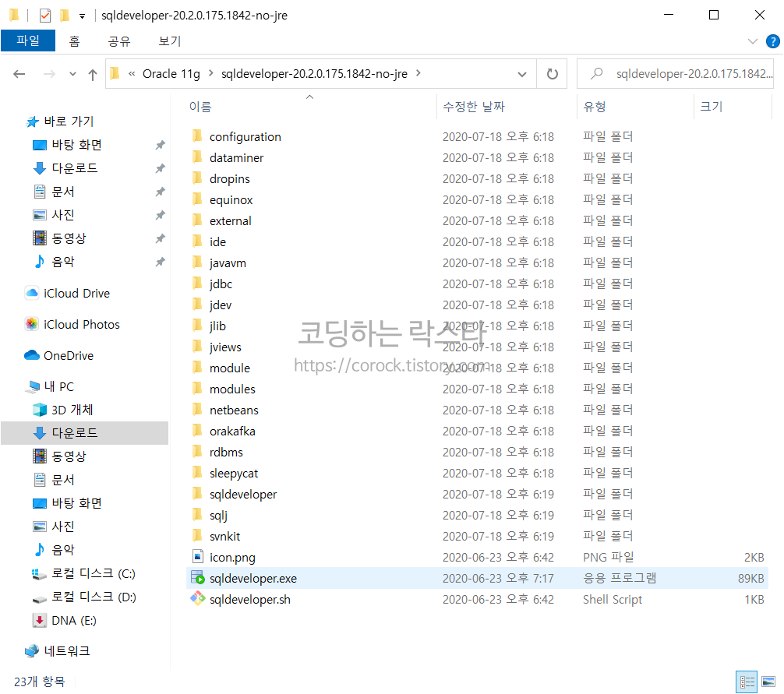Expand the address bar history dropdown
The height and width of the screenshot is (694, 784).
[522, 74]
